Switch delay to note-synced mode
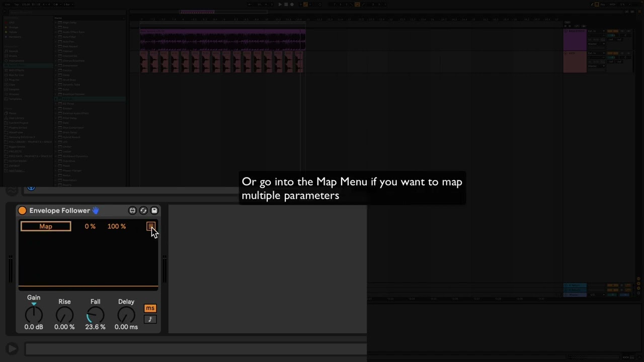 click(x=150, y=319)
